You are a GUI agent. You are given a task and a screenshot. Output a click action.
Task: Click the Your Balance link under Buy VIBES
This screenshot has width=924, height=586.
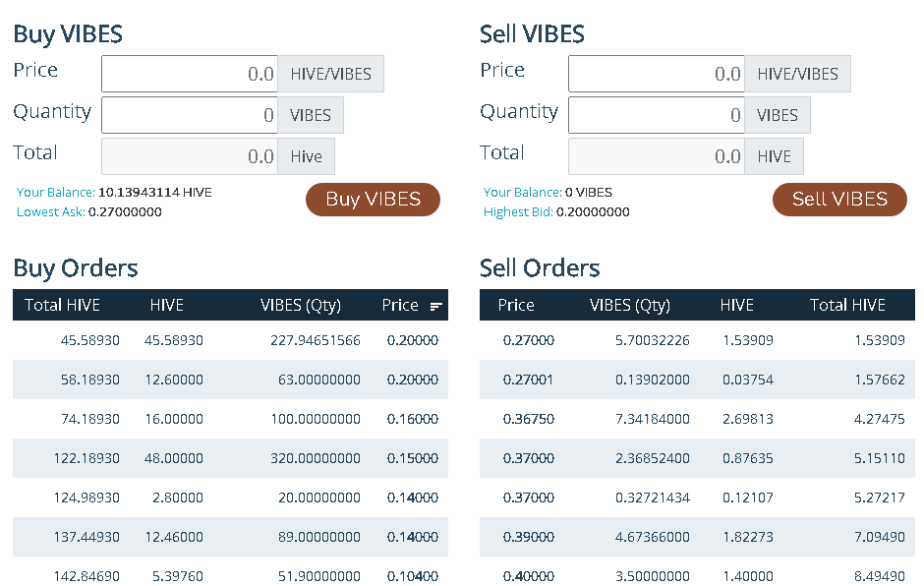coord(55,192)
